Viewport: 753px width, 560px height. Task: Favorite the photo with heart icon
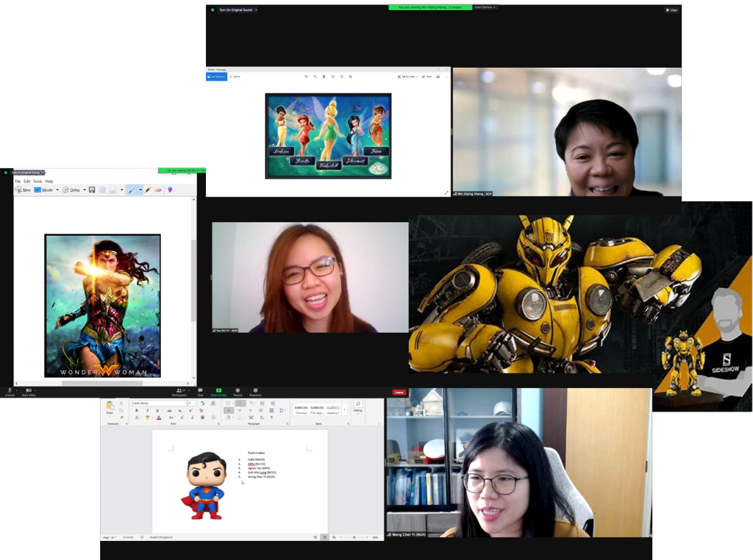click(x=333, y=76)
